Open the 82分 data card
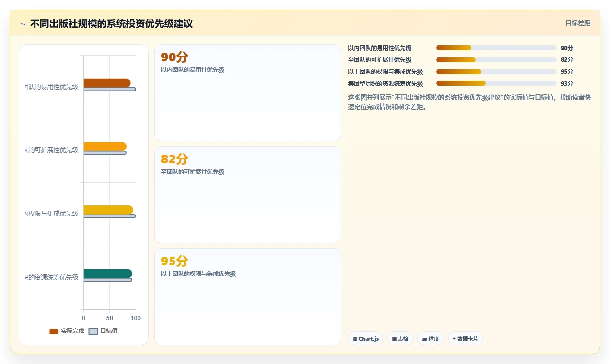Screen dimensions: 610x364 [x=247, y=194]
